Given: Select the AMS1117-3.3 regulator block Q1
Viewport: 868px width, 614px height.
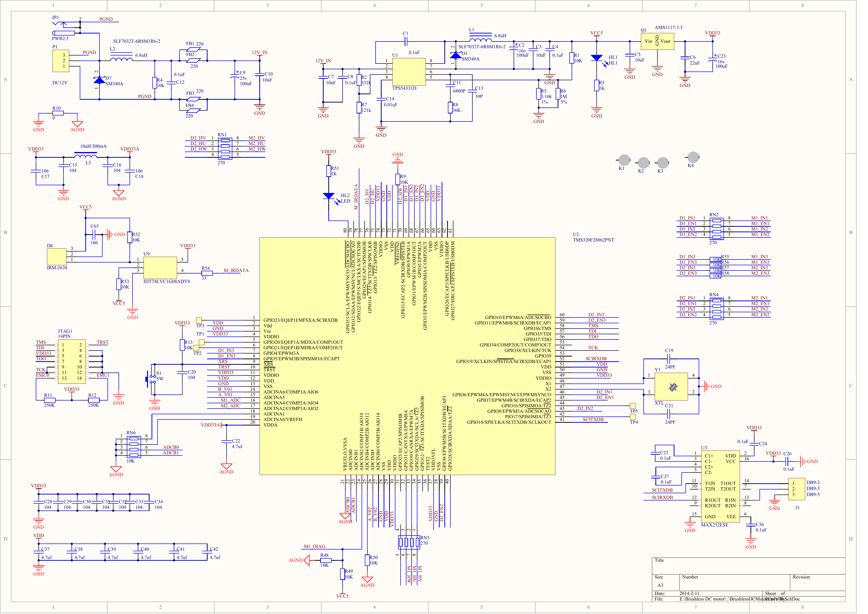Looking at the screenshot, I should click(x=657, y=41).
